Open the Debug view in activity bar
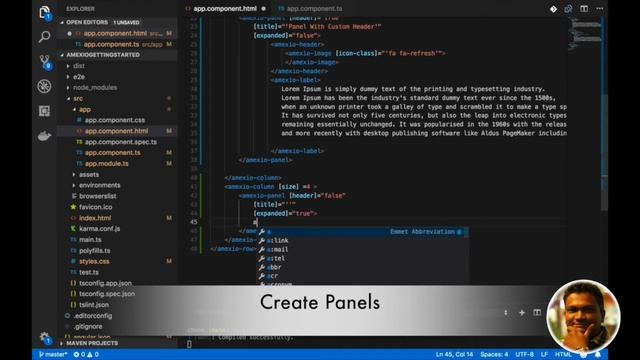This screenshot has width=640, height=360. pos(44,86)
